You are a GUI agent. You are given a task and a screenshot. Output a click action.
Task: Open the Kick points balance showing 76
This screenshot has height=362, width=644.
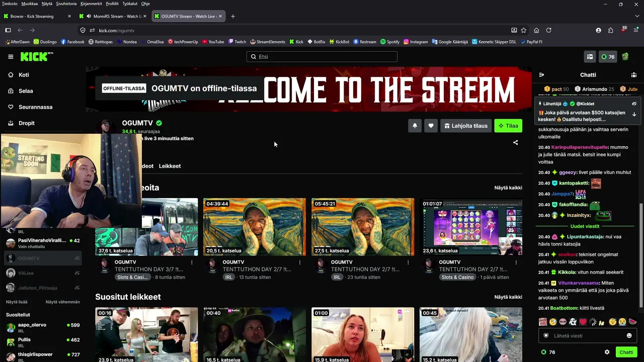[608, 57]
